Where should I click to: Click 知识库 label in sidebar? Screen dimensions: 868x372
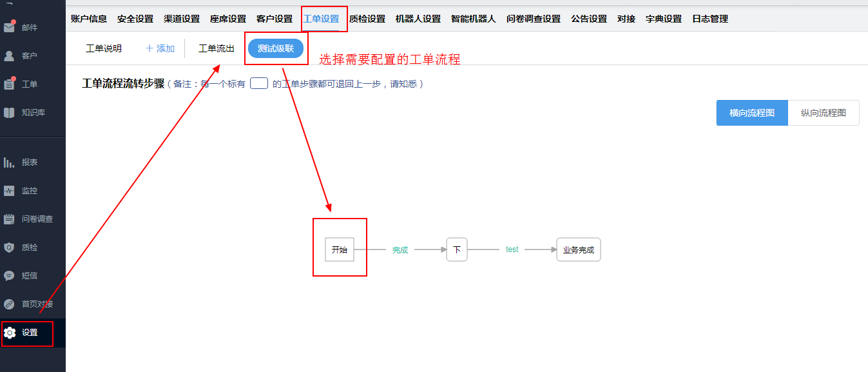pyautogui.click(x=34, y=113)
